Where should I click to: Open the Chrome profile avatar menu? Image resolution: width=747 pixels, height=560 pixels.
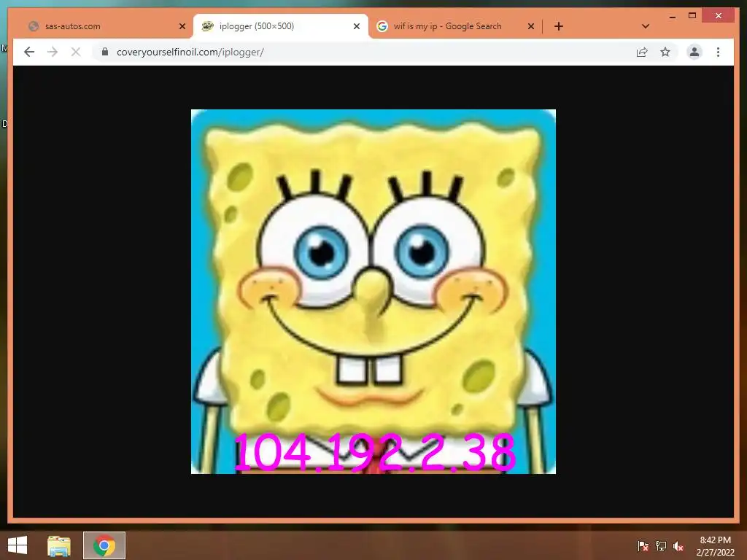tap(694, 52)
